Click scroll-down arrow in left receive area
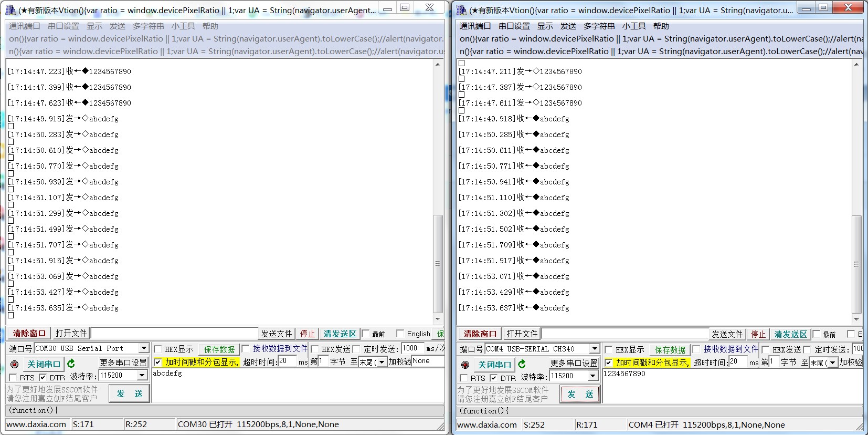 [x=438, y=319]
